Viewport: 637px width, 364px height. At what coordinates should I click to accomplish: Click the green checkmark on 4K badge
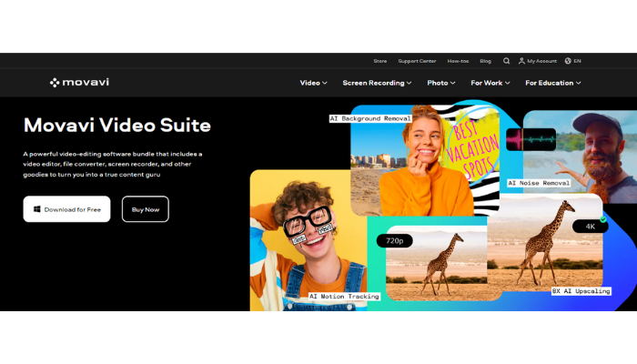point(603,219)
